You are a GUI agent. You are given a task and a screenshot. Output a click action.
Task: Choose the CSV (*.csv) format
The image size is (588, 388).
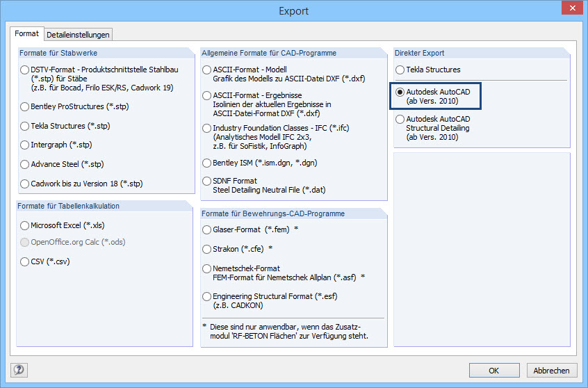[x=26, y=261]
